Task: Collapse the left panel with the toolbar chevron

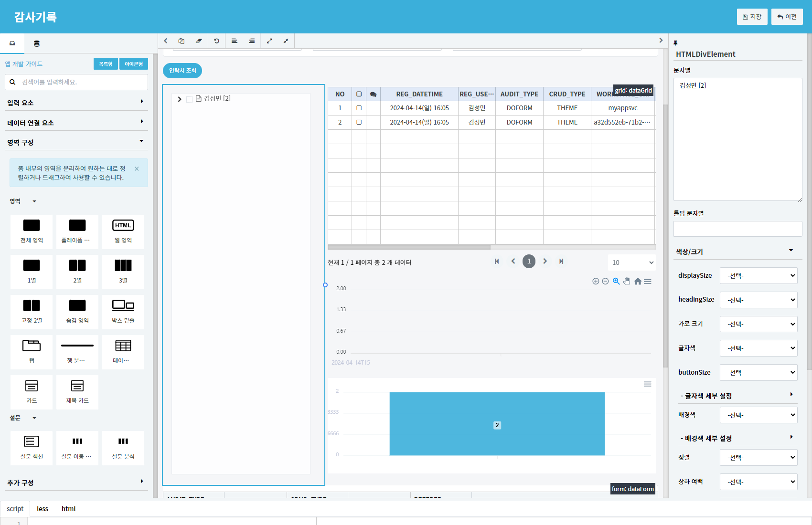Action: coord(166,41)
